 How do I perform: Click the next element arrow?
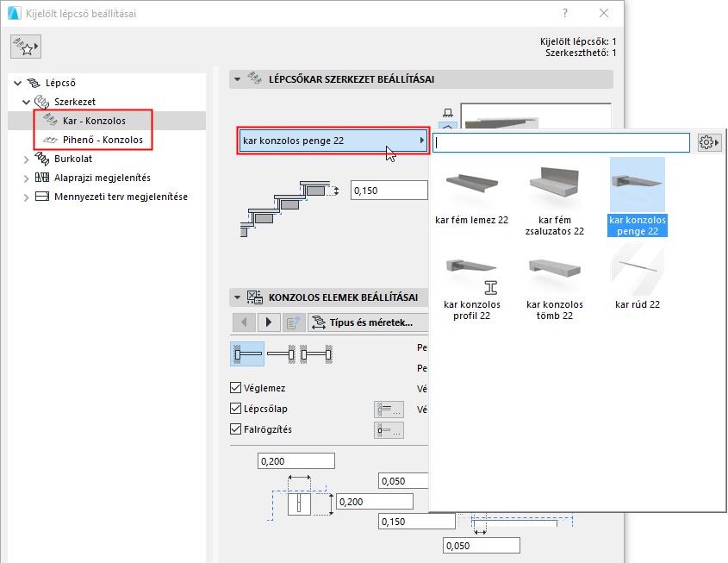(268, 322)
